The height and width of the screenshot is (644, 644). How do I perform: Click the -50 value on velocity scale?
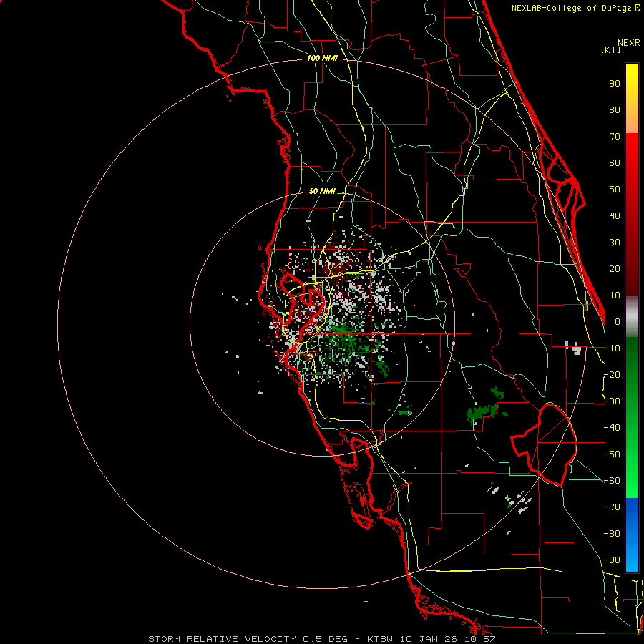[612, 454]
